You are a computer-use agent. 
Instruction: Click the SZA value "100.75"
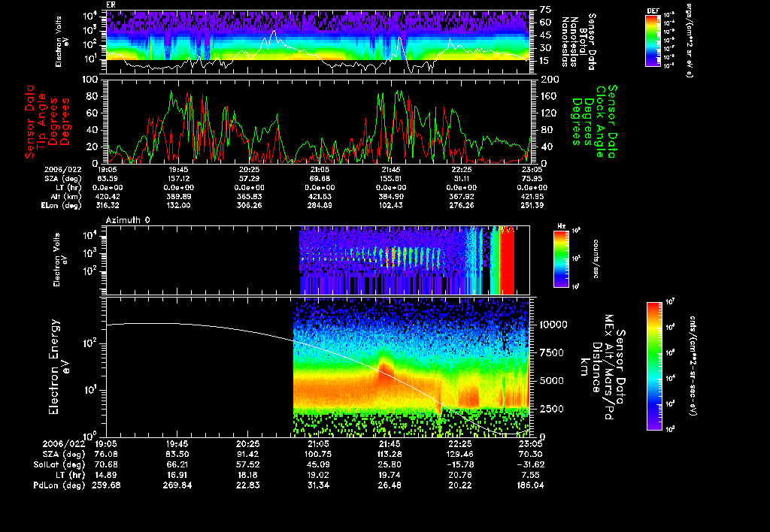[318, 454]
